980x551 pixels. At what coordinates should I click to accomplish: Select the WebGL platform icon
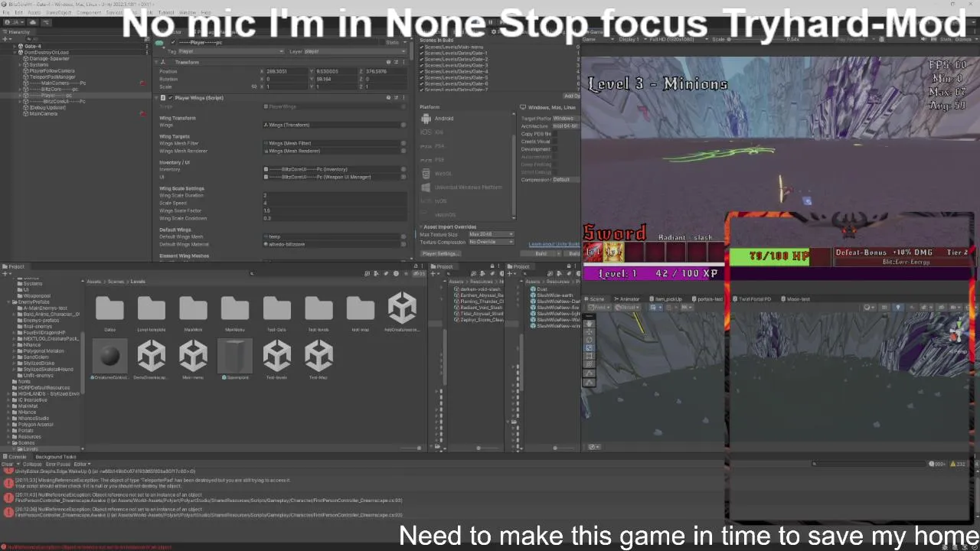tap(426, 174)
